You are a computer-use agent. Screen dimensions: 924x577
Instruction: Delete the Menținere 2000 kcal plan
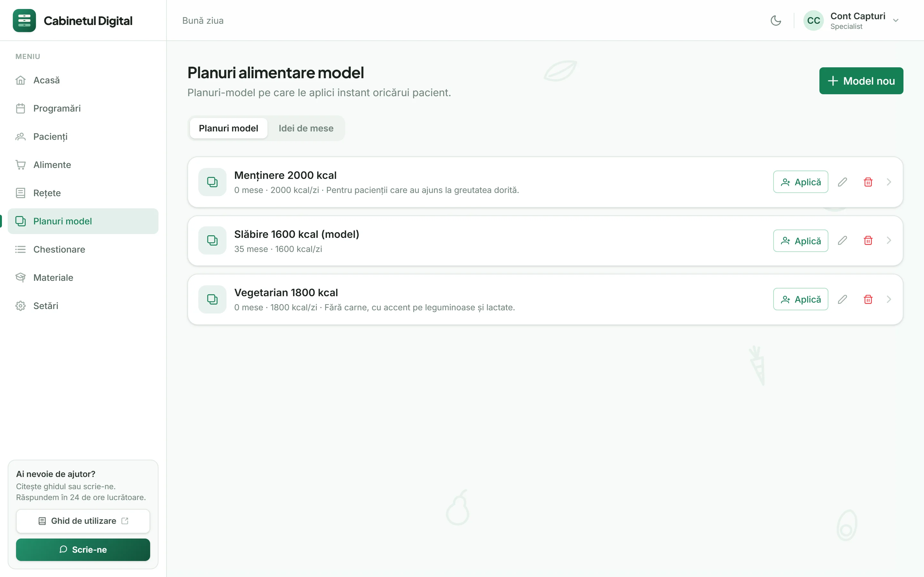click(868, 182)
